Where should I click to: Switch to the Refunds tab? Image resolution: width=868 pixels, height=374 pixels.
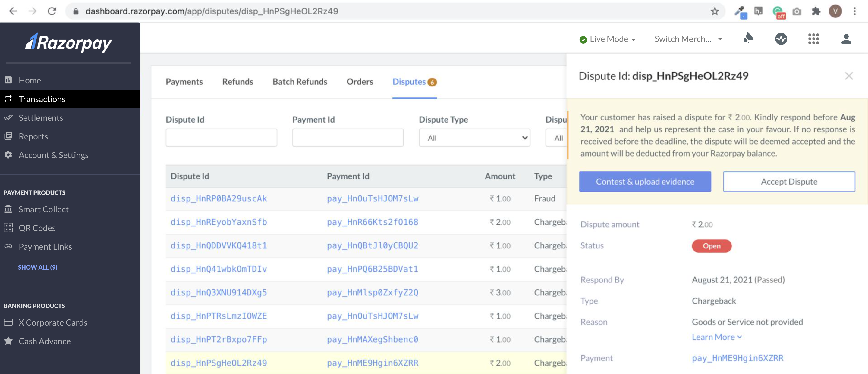pos(237,82)
